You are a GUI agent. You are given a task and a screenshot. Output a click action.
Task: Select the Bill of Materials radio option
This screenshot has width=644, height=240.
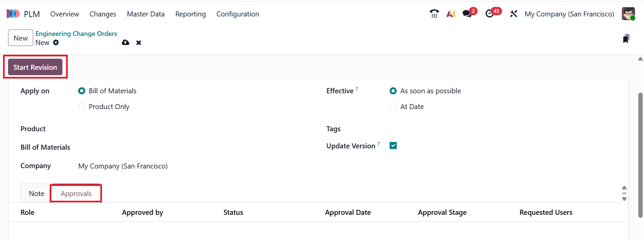[82, 91]
